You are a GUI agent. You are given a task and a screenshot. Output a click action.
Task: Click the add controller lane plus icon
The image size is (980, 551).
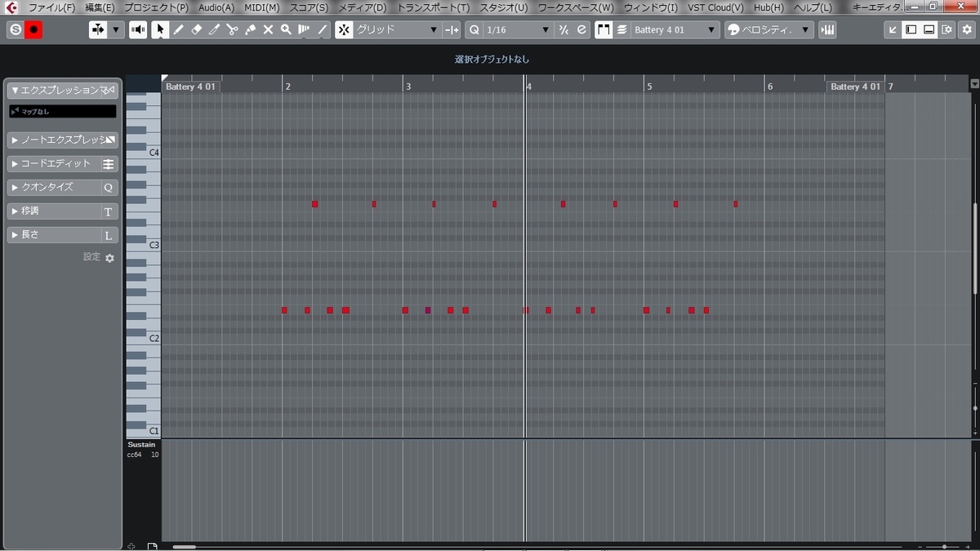pyautogui.click(x=131, y=545)
